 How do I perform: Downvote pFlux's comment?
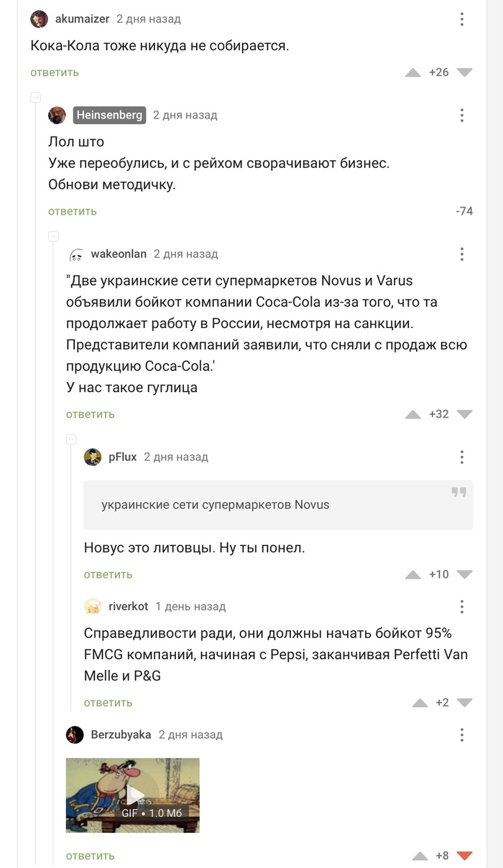tap(464, 574)
